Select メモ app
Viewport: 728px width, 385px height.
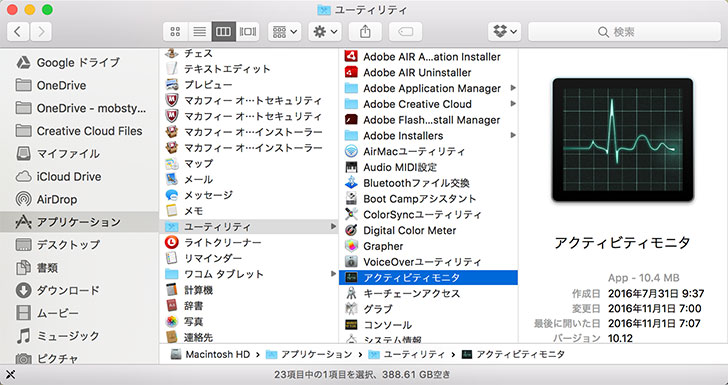(x=249, y=211)
